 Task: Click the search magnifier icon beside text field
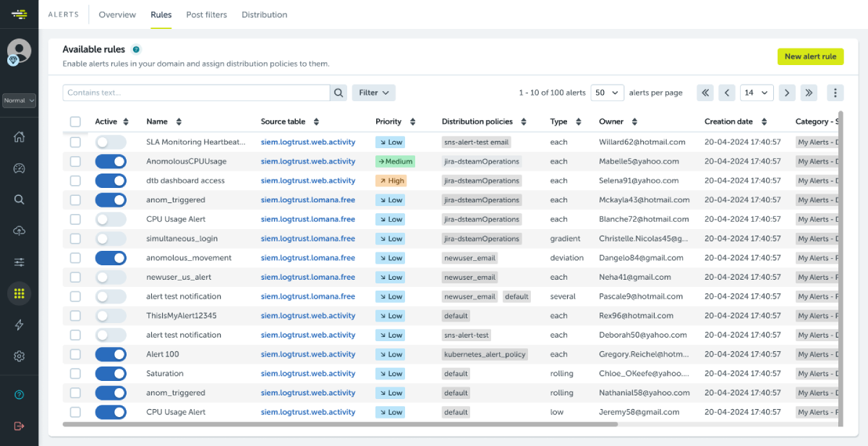339,93
